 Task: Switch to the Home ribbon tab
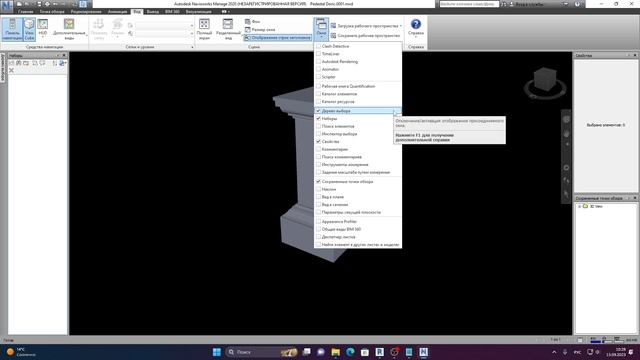click(x=26, y=12)
